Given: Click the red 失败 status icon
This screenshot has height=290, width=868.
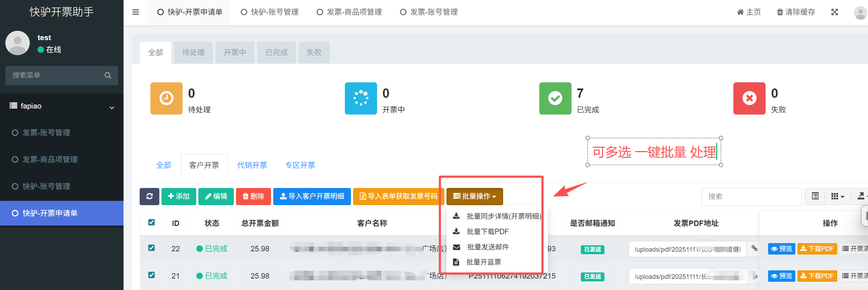Looking at the screenshot, I should click(749, 98).
